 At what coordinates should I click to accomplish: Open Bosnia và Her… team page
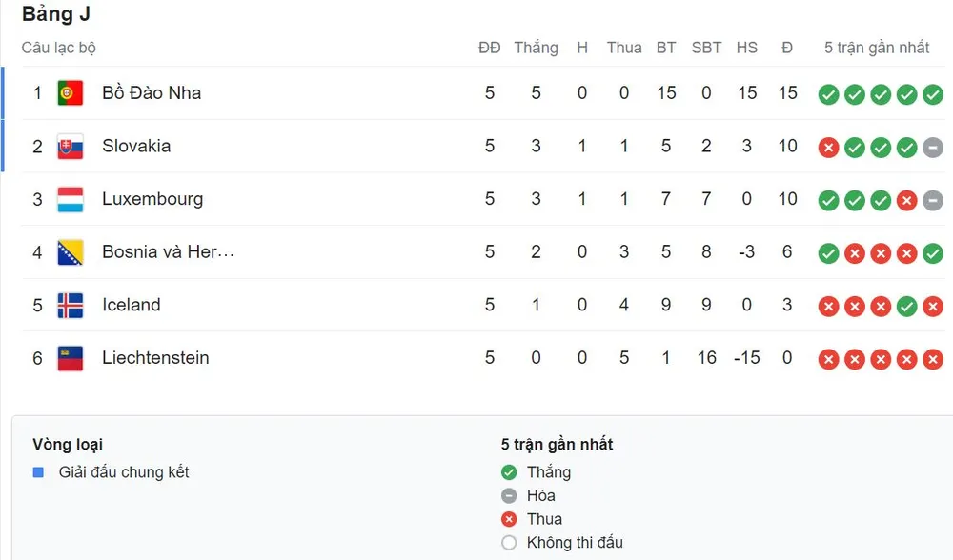pos(168,252)
